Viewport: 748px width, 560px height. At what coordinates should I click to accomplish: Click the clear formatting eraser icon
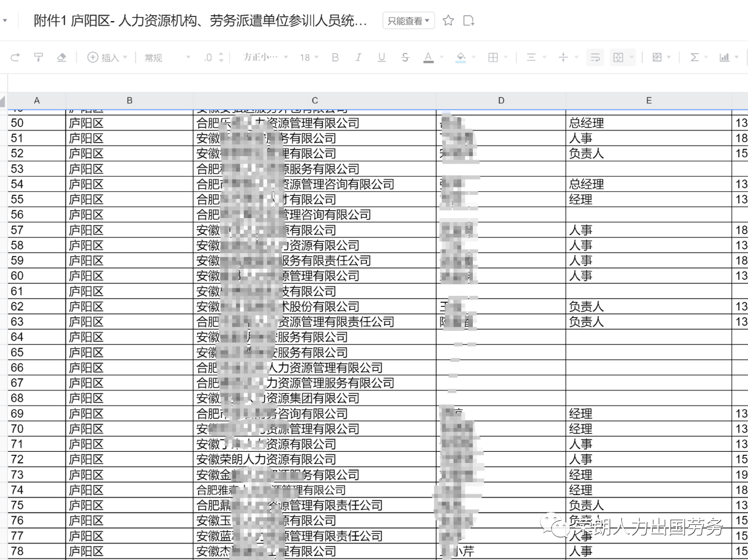[61, 57]
